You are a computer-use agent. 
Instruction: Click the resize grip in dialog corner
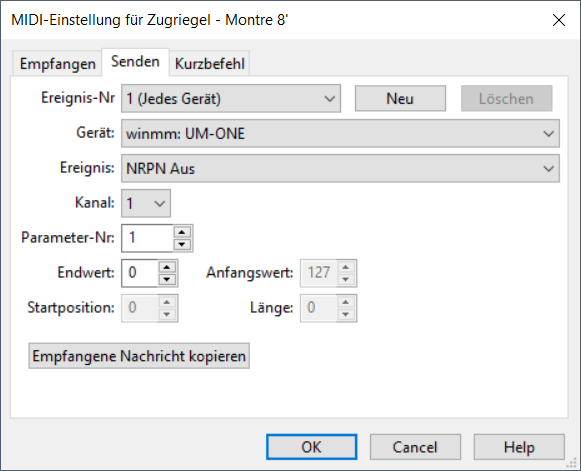(x=572, y=463)
